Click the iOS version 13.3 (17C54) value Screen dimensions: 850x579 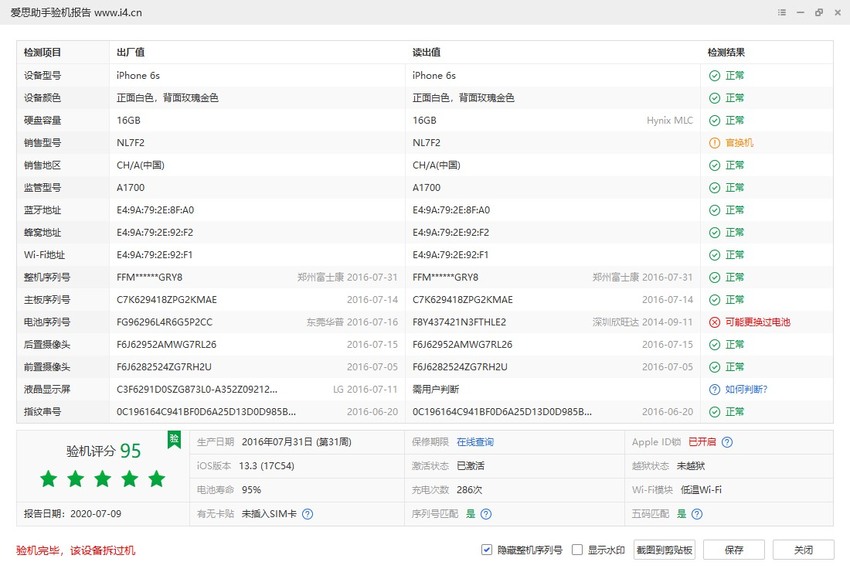click(x=267, y=466)
